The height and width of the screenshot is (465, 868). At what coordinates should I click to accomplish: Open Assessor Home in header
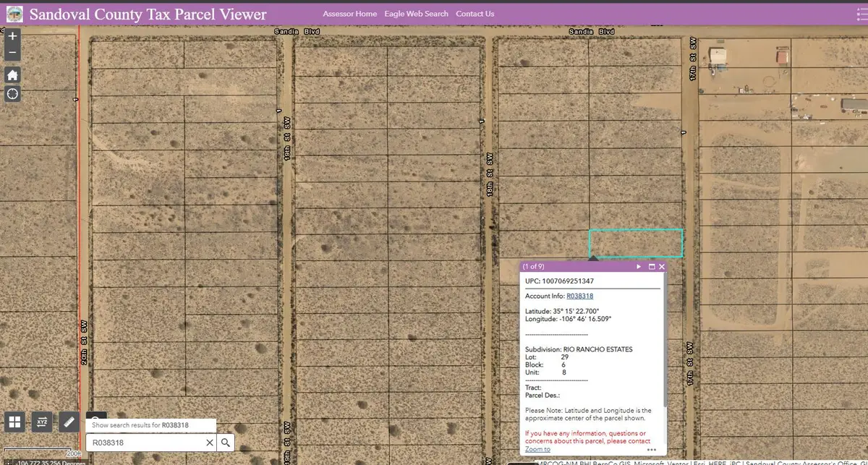pos(350,14)
